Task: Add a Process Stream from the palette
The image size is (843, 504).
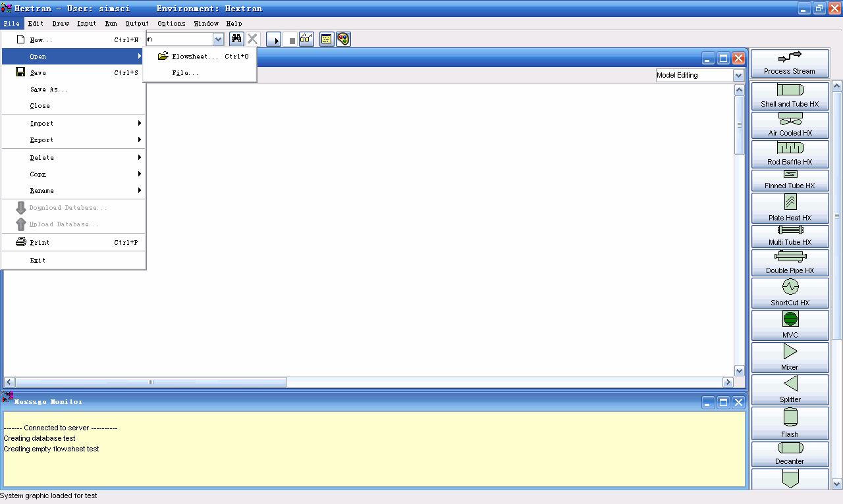Action: 790,64
